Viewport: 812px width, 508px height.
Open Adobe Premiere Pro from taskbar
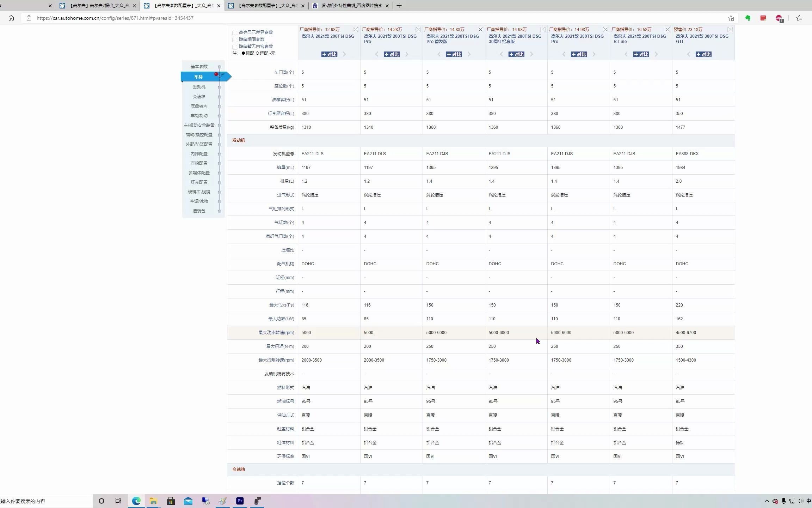click(x=240, y=501)
